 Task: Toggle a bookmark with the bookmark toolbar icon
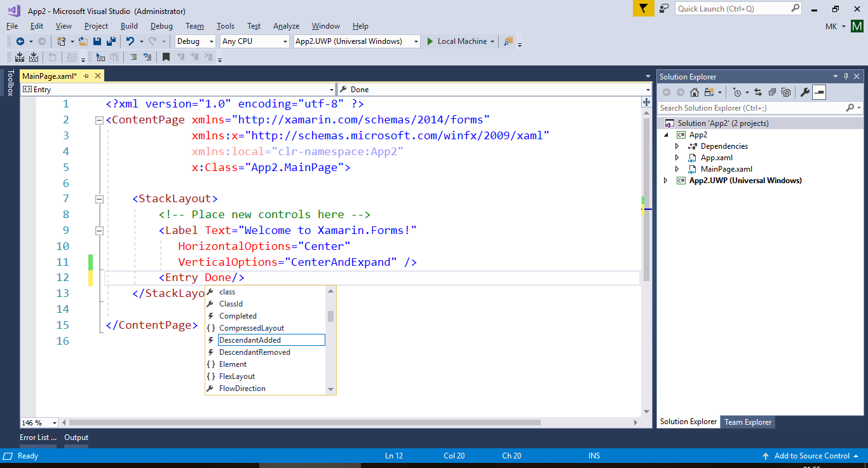(166, 57)
